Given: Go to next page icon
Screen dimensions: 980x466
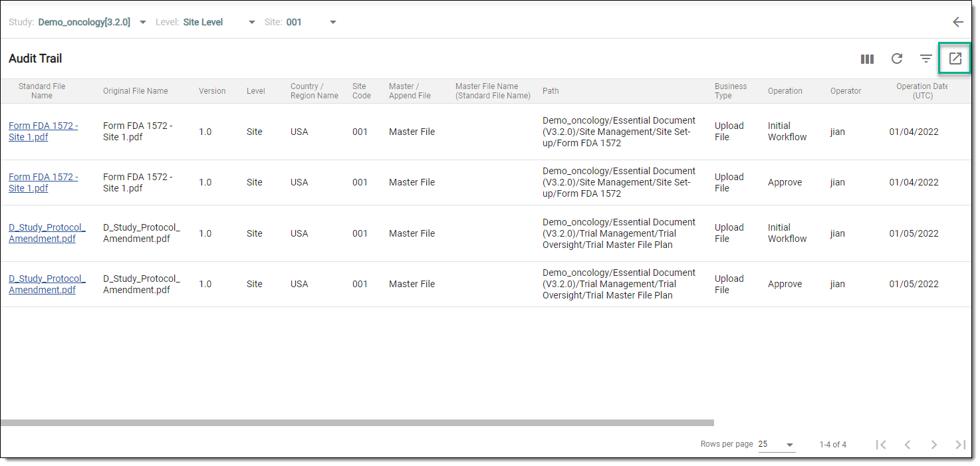Looking at the screenshot, I should [x=934, y=445].
